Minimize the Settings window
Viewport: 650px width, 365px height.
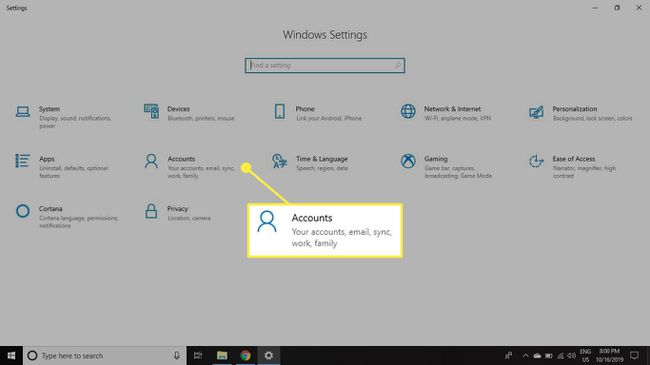click(x=595, y=8)
